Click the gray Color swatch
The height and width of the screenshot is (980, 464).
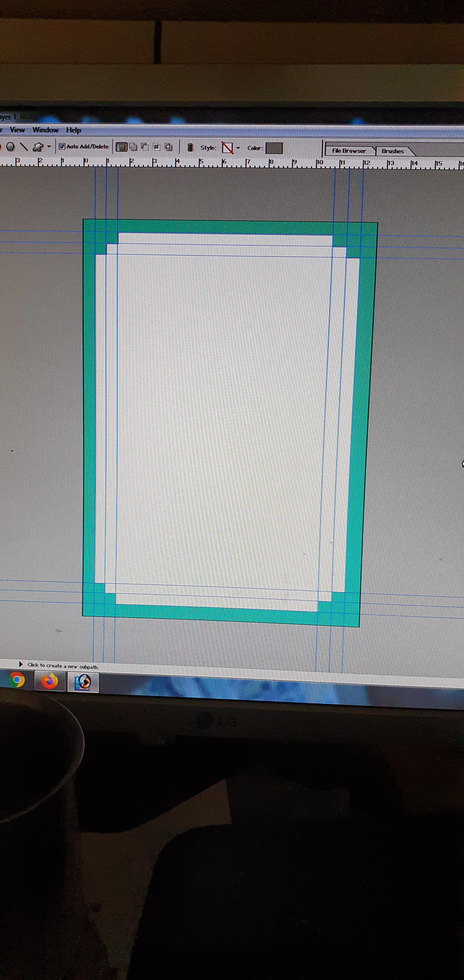274,148
